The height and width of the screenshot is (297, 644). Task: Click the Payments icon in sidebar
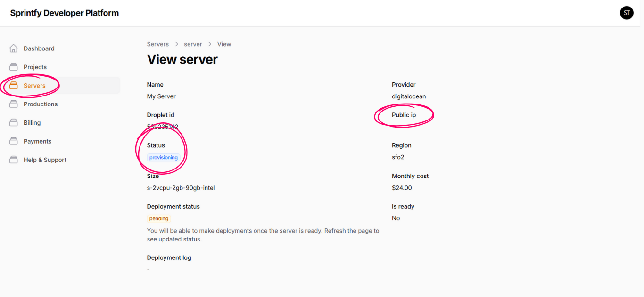point(14,141)
